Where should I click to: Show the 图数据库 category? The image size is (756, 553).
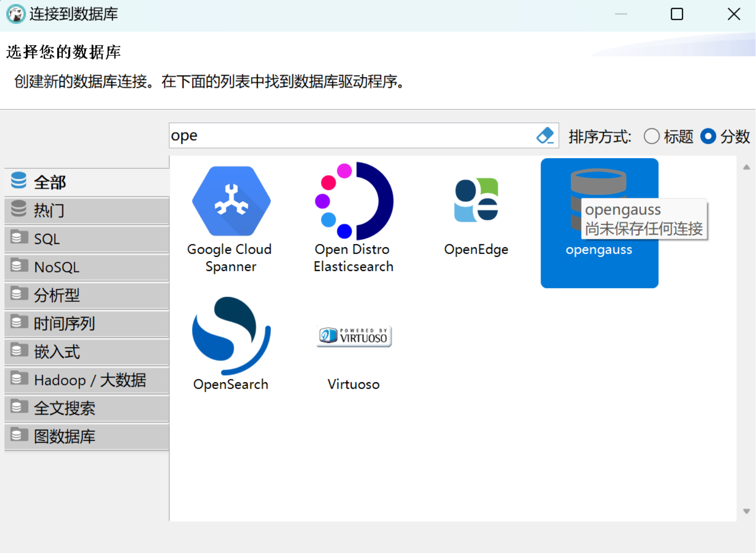tap(87, 436)
